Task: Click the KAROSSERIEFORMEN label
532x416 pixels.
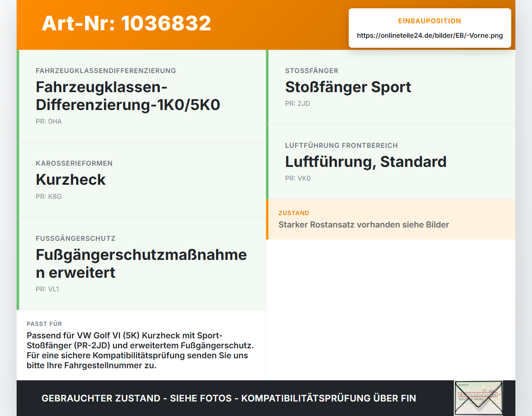Action: (x=74, y=163)
